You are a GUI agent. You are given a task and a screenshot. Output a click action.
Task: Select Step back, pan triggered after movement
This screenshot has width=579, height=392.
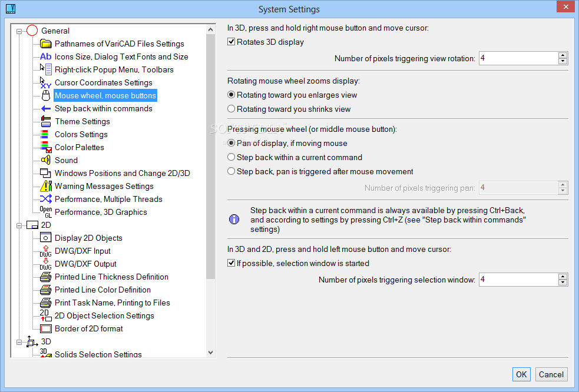pos(231,171)
